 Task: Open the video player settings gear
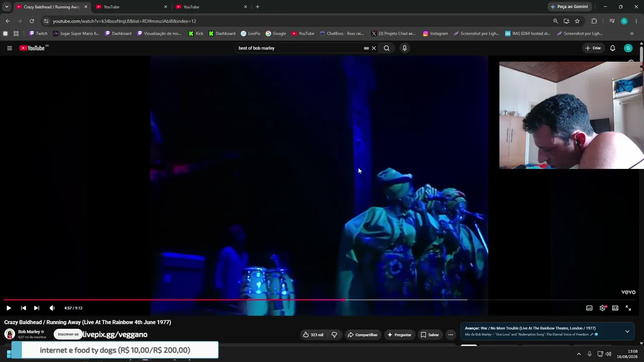click(602, 308)
